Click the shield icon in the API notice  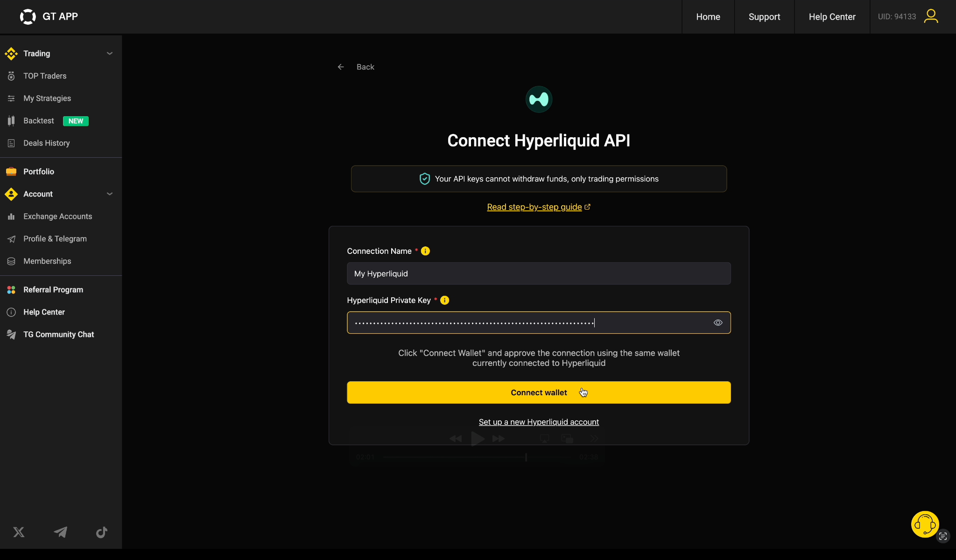coord(424,179)
